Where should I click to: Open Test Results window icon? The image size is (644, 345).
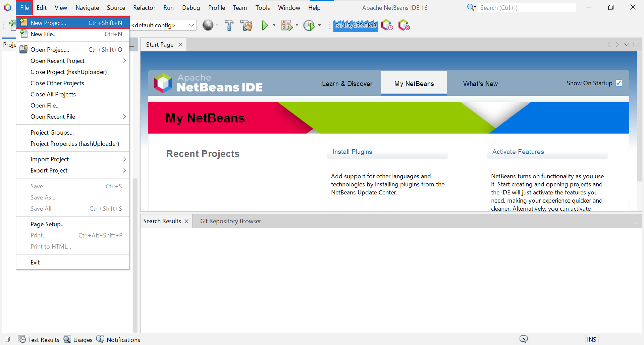click(x=22, y=339)
